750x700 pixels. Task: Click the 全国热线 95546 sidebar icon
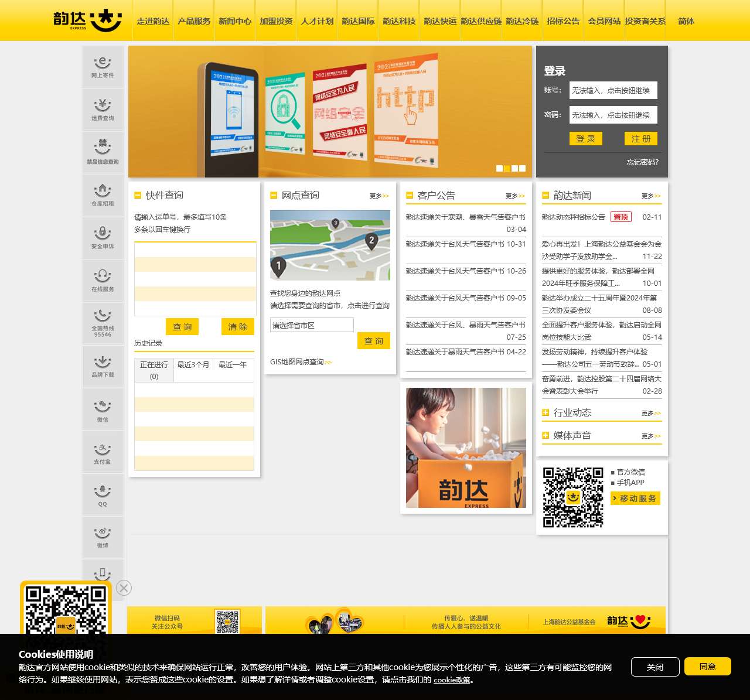click(103, 323)
